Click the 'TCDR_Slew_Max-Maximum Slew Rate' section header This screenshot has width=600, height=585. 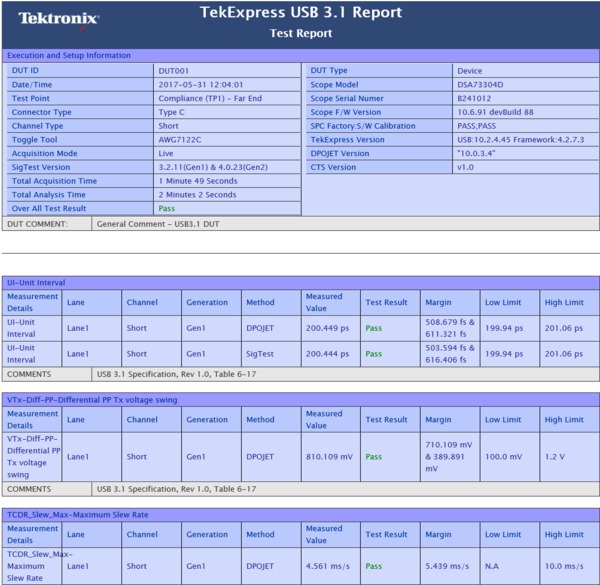click(x=78, y=515)
